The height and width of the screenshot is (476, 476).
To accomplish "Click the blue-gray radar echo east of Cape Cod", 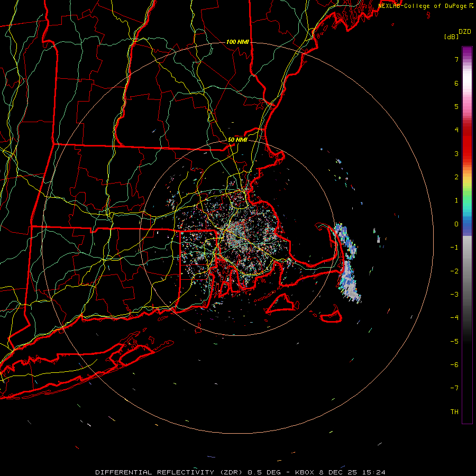I will (347, 262).
